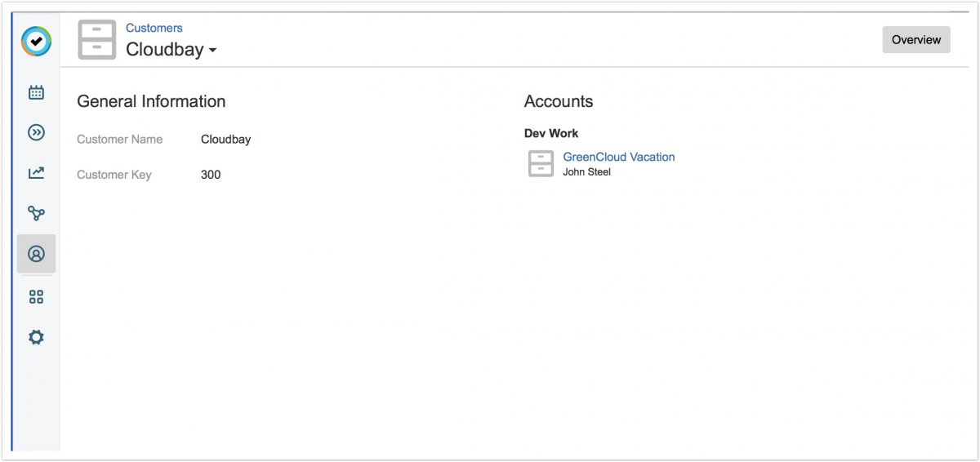Click the large customer cabinet icon in header
The image size is (980, 462).
click(x=97, y=40)
